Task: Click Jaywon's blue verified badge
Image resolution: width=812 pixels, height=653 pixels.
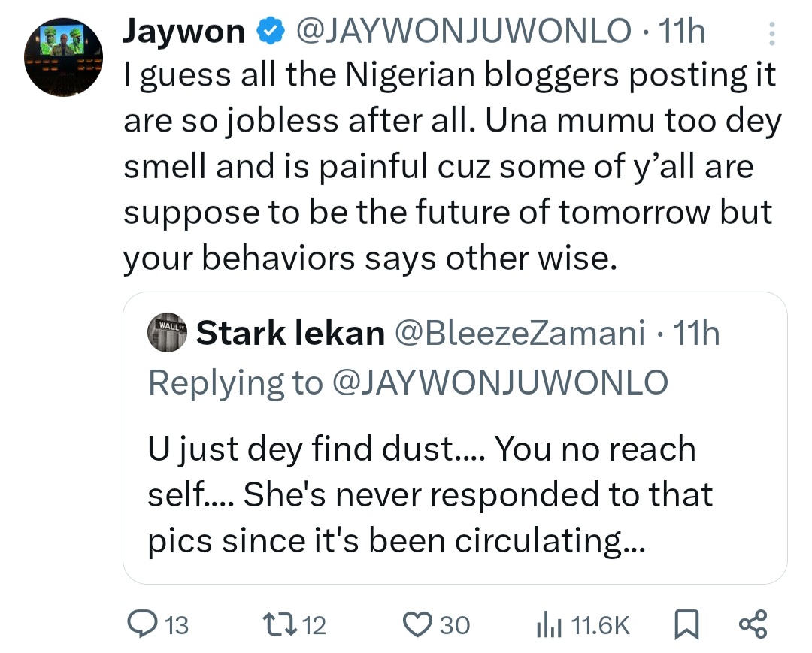Action: pyautogui.click(x=269, y=30)
